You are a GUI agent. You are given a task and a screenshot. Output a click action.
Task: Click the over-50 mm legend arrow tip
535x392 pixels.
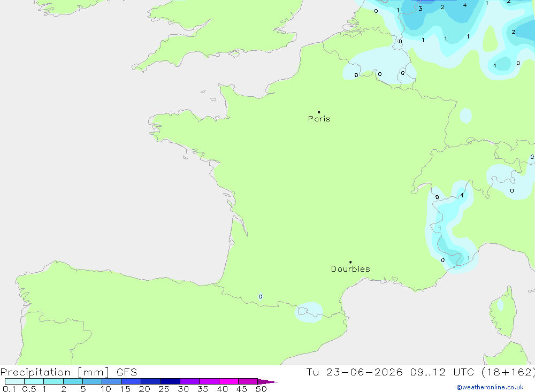[267, 382]
